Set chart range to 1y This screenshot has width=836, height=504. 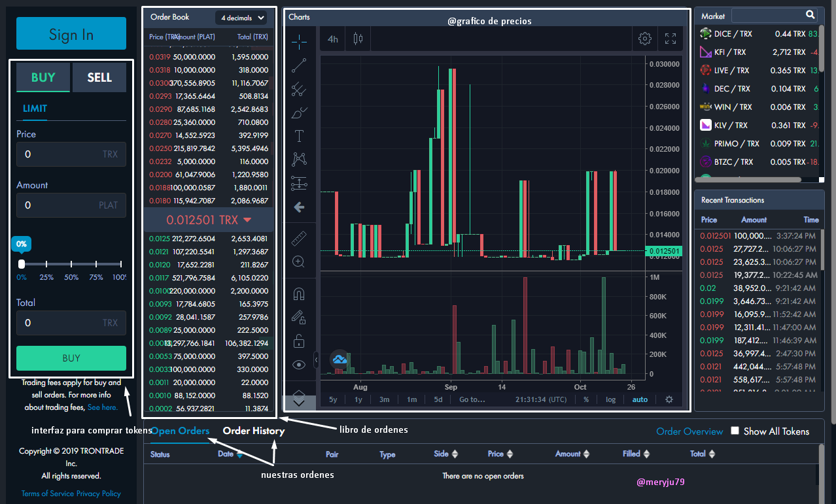click(358, 399)
